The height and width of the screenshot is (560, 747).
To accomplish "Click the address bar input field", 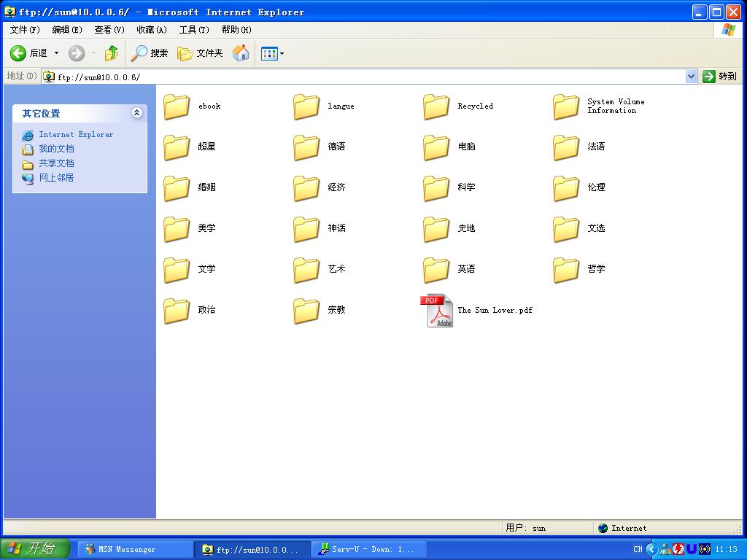I will click(x=365, y=77).
